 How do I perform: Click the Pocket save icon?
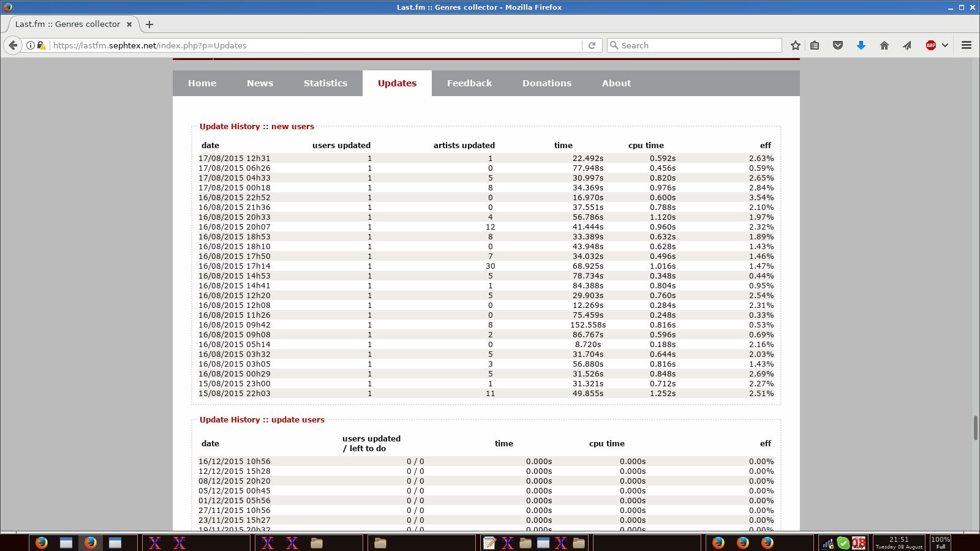838,45
